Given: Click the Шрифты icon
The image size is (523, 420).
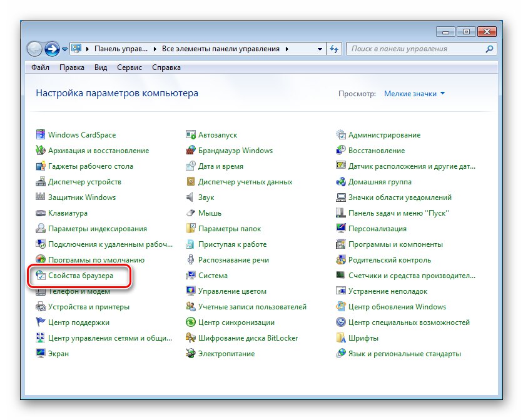Looking at the screenshot, I should click(340, 337).
